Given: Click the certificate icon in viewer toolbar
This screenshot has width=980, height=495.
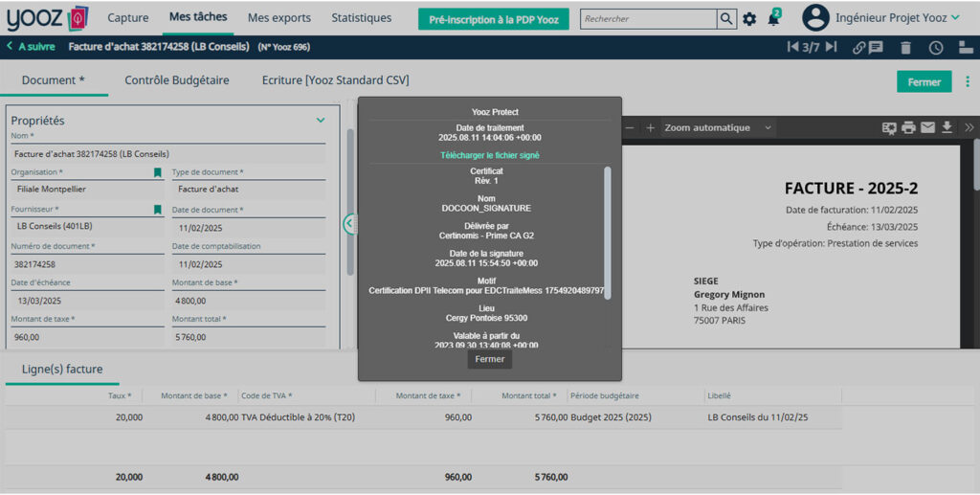Looking at the screenshot, I should tap(889, 127).
